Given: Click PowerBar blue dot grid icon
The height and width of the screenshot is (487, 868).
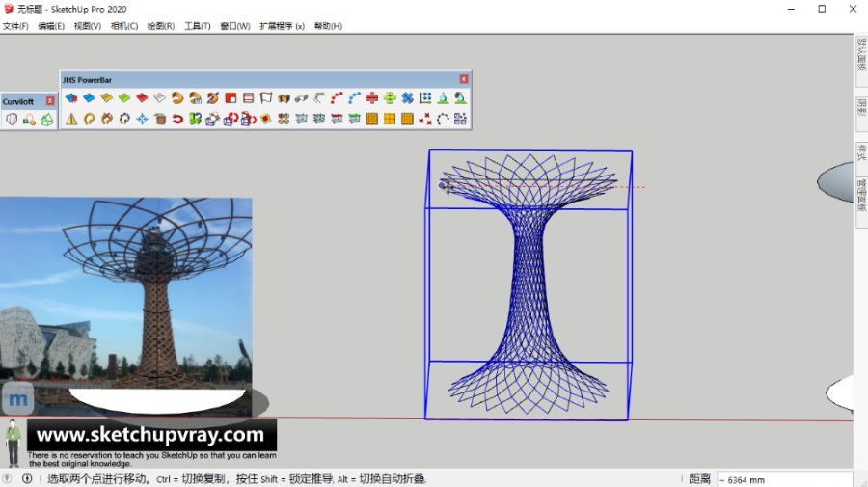Looking at the screenshot, I should click(425, 98).
